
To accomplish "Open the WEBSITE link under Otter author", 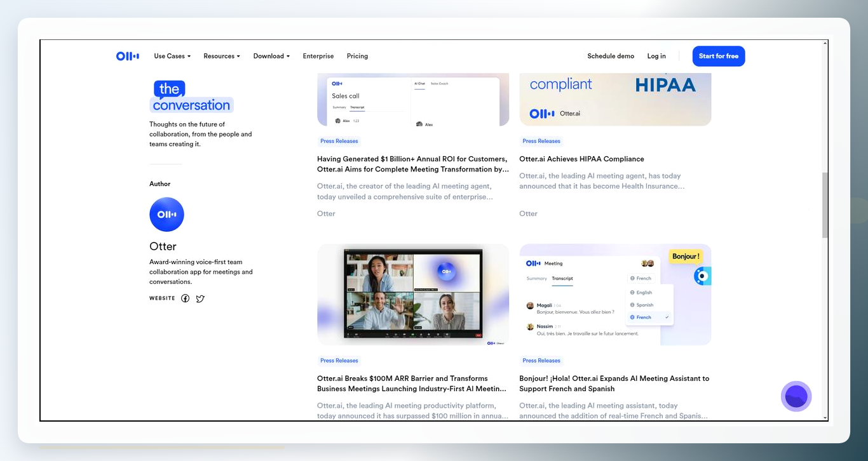I will [x=162, y=298].
